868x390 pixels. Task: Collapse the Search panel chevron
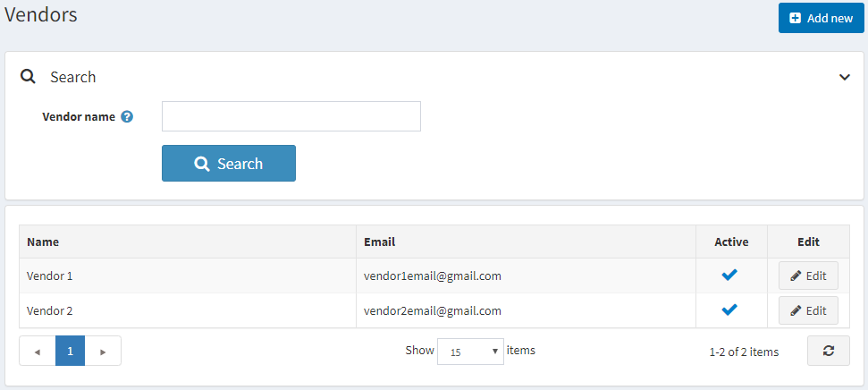845,77
